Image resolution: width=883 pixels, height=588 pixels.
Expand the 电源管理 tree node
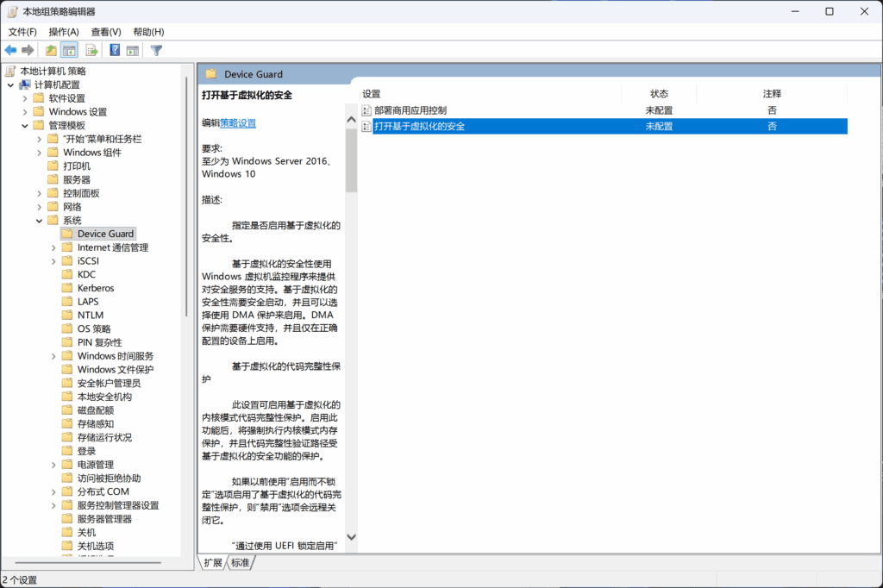click(x=54, y=465)
